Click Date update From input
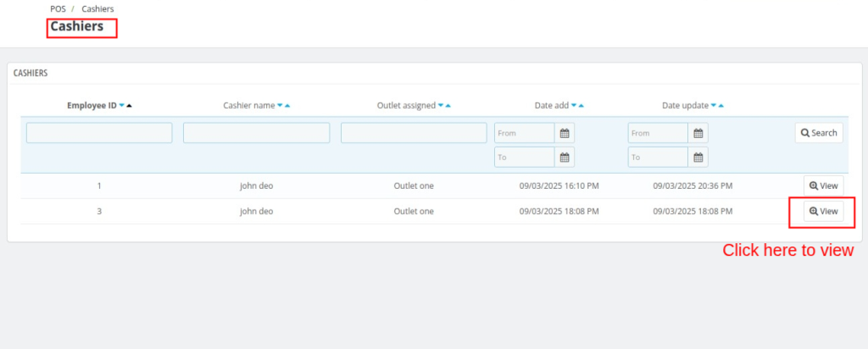This screenshot has width=868, height=349. point(658,133)
